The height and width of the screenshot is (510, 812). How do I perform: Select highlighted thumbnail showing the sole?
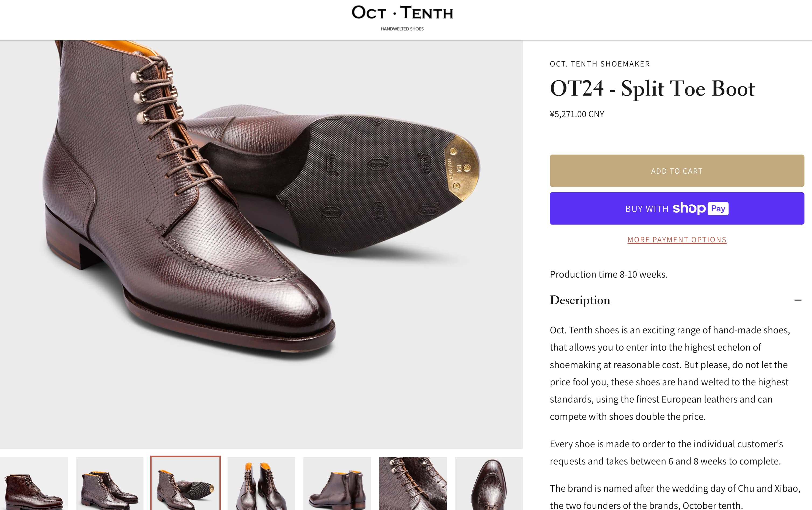(185, 483)
